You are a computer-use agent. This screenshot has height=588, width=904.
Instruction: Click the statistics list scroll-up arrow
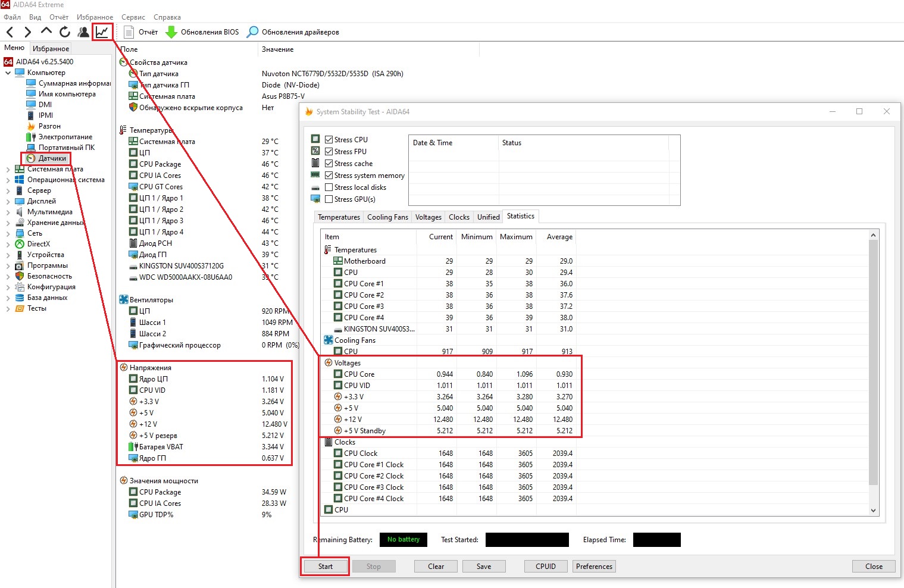(873, 235)
